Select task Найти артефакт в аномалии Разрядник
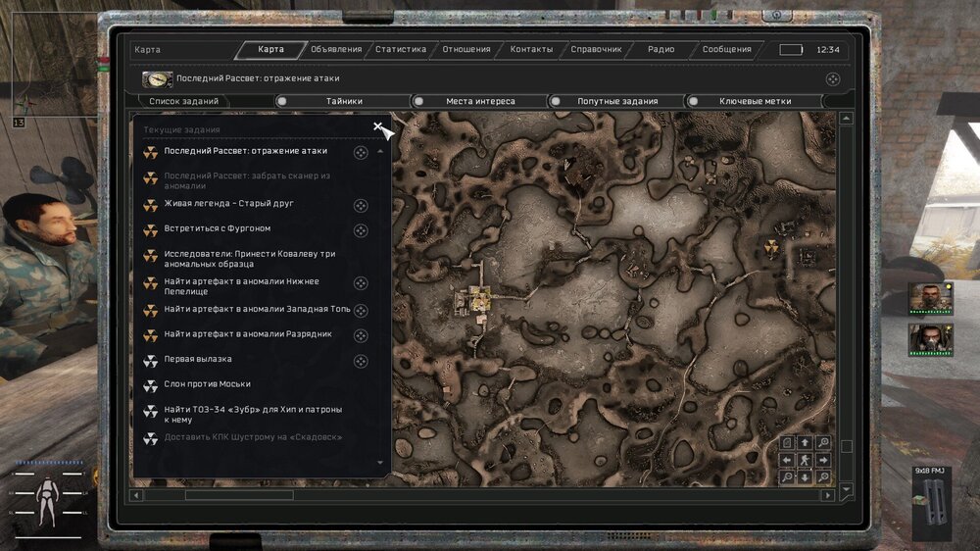 tap(248, 334)
